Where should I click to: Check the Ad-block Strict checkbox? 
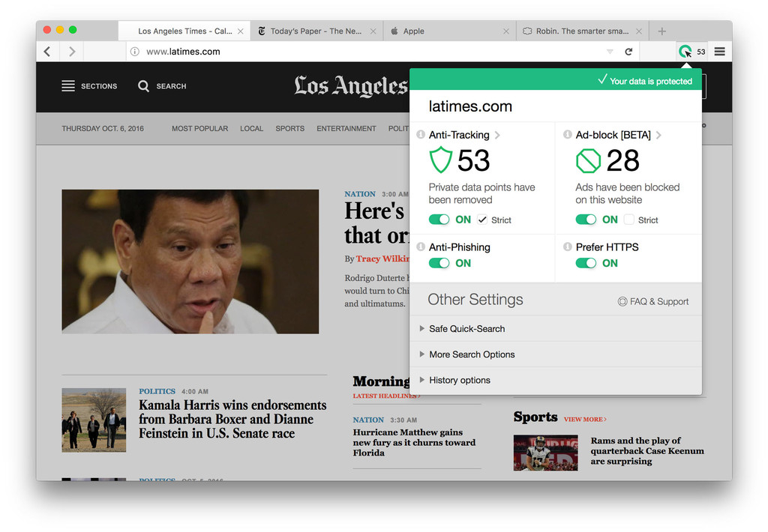coord(628,220)
